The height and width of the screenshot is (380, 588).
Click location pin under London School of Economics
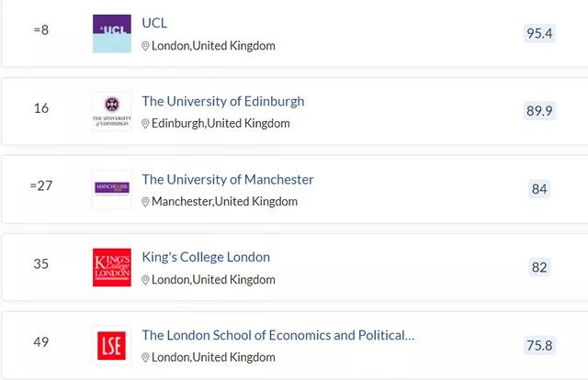coord(145,358)
